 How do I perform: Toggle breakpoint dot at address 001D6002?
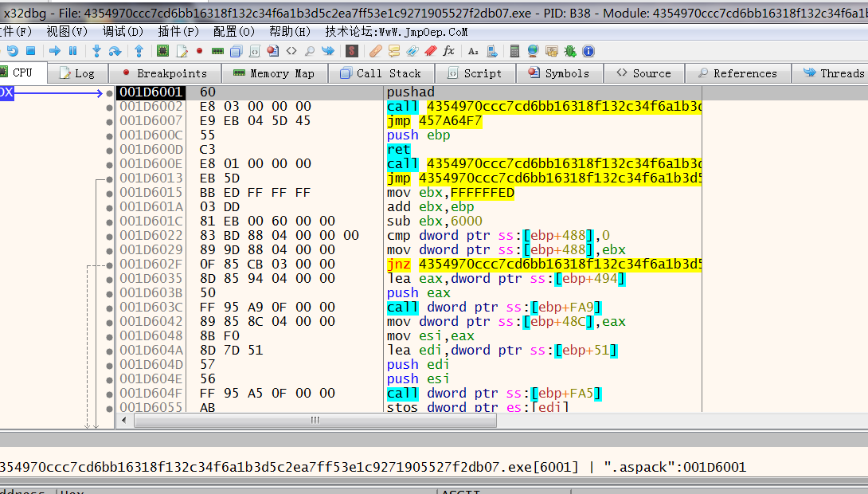click(x=110, y=106)
